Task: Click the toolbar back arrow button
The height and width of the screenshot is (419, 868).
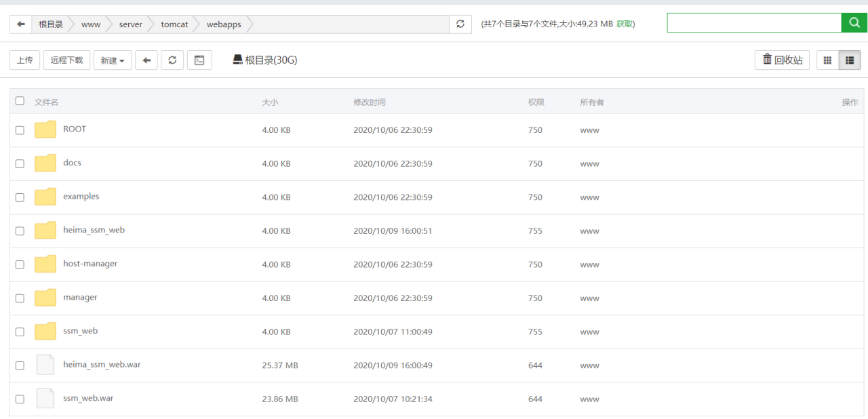Action: click(x=146, y=60)
